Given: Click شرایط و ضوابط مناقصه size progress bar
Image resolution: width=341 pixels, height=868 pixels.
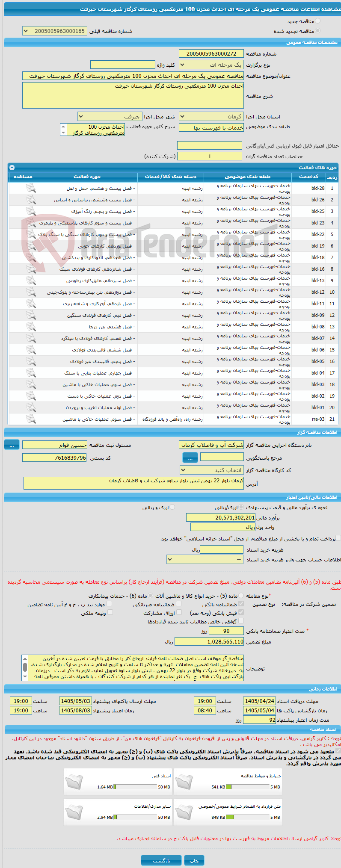Looking at the screenshot, I should click(x=247, y=787).
